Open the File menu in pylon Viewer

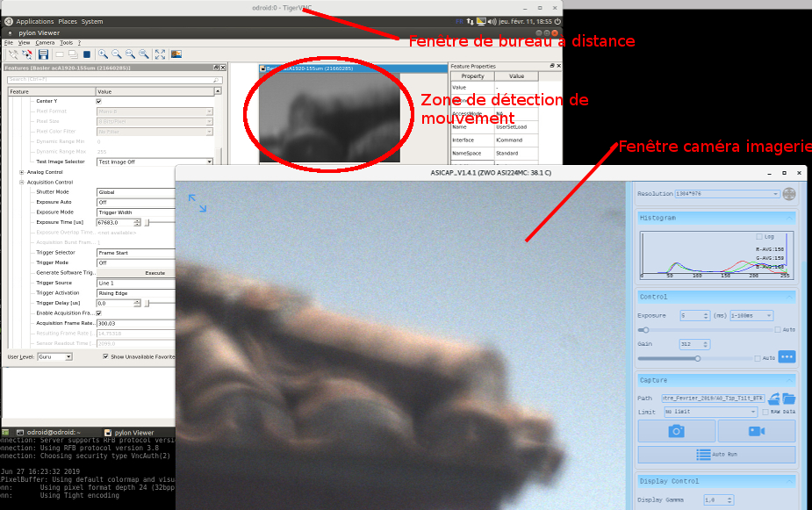(8, 43)
